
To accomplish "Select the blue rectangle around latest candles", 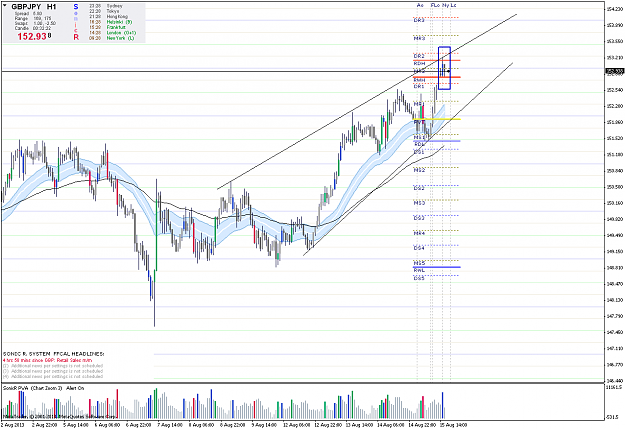I will click(444, 68).
